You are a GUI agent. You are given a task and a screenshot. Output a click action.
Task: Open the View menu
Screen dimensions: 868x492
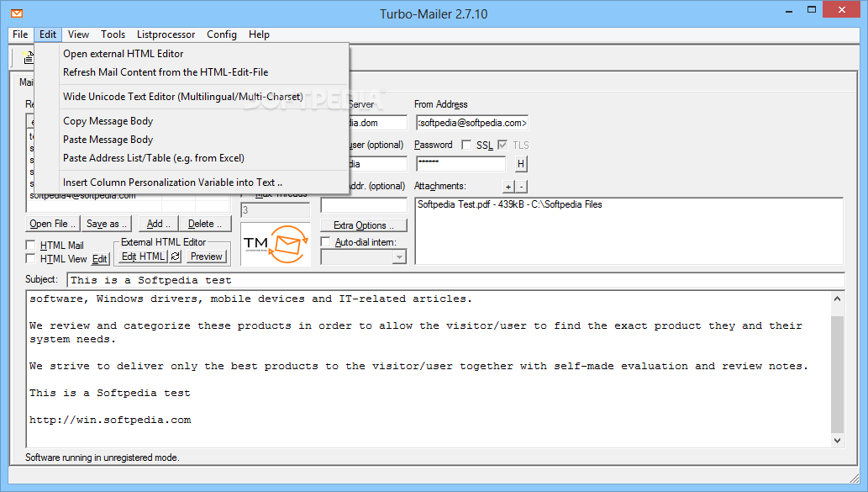pos(78,34)
